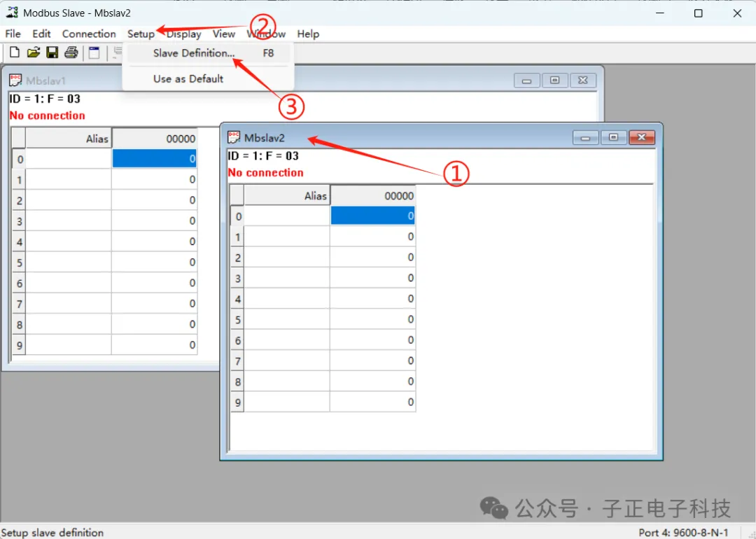Open the Setup menu

pos(141,34)
